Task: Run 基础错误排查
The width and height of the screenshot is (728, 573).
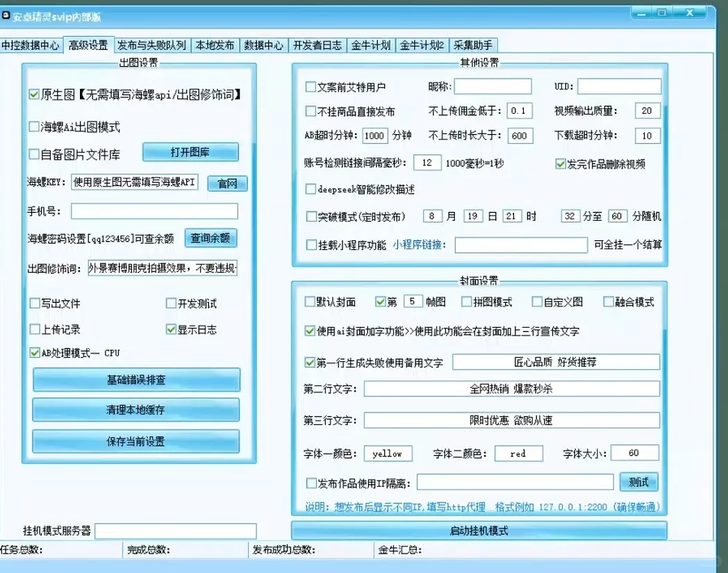Action: pyautogui.click(x=136, y=380)
